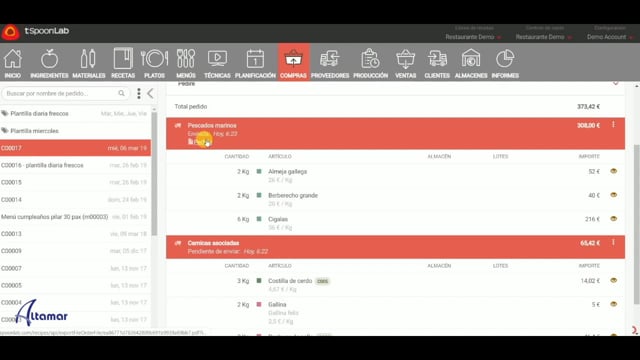This screenshot has width=640, height=360.
Task: Click the tSpoonLab logo
Action: click(35, 32)
